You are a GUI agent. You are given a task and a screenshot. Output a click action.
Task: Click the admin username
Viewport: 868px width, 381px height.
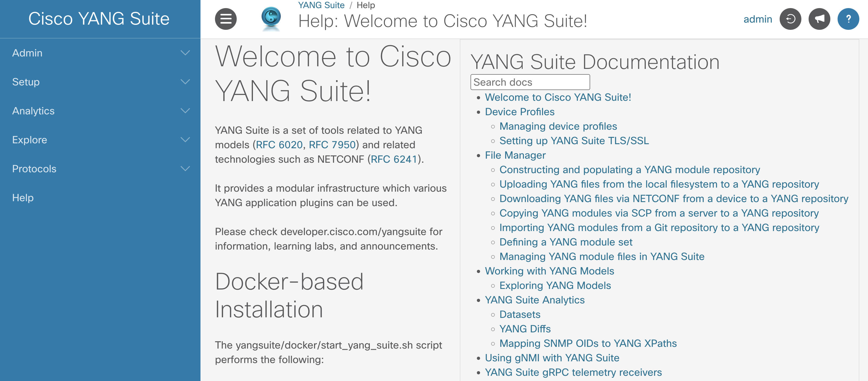(x=758, y=19)
